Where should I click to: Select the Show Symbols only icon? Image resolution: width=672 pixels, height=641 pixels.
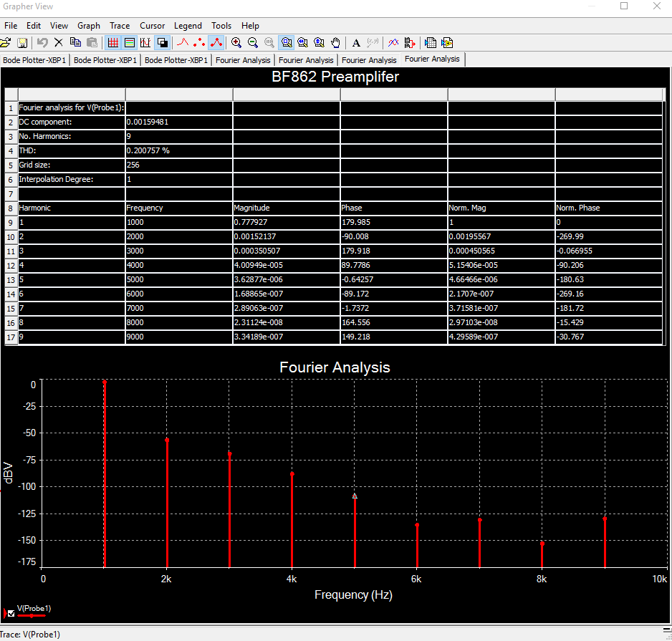tap(199, 42)
